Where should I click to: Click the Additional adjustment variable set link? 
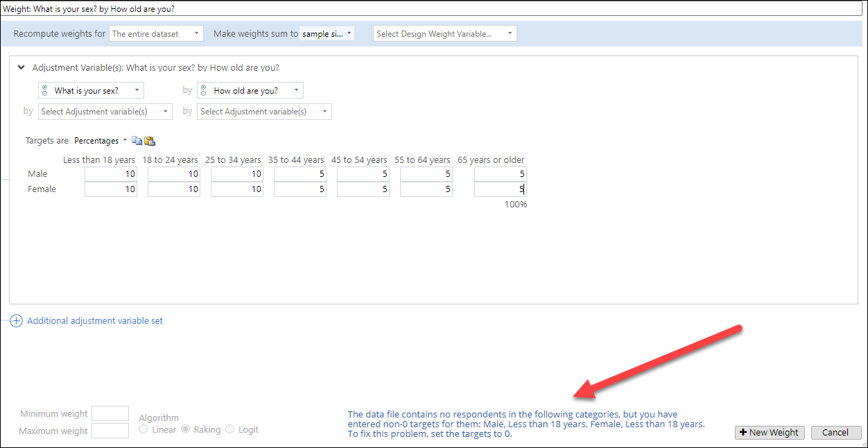(x=95, y=321)
